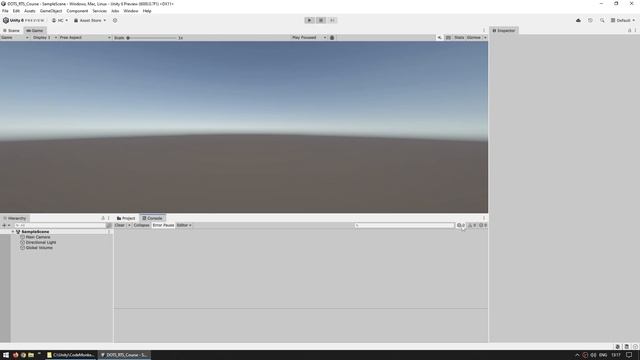Click the Pause button in the toolbar
640x360 pixels.
[321, 20]
